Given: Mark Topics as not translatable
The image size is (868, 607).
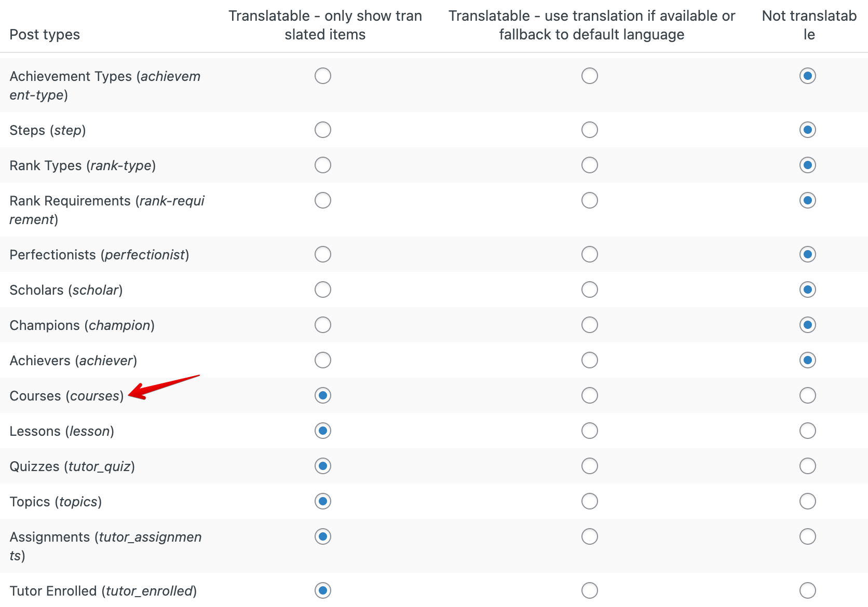Looking at the screenshot, I should (x=808, y=501).
